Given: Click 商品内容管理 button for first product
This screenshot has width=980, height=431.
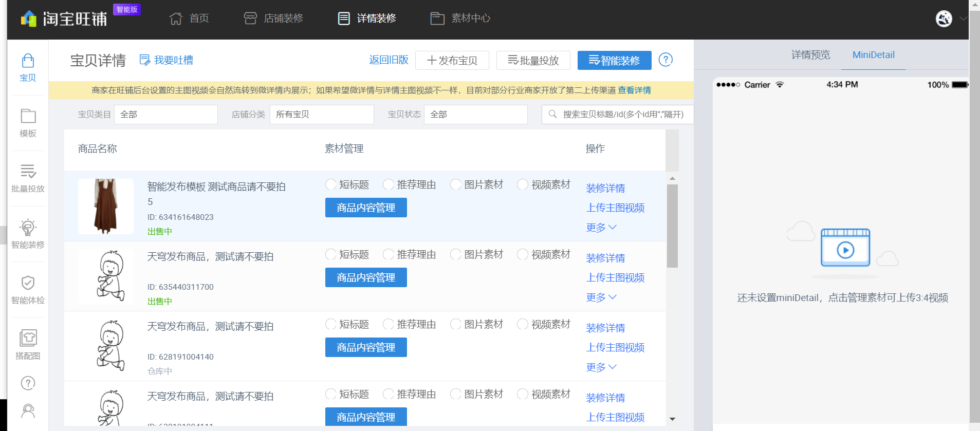Looking at the screenshot, I should tap(366, 208).
